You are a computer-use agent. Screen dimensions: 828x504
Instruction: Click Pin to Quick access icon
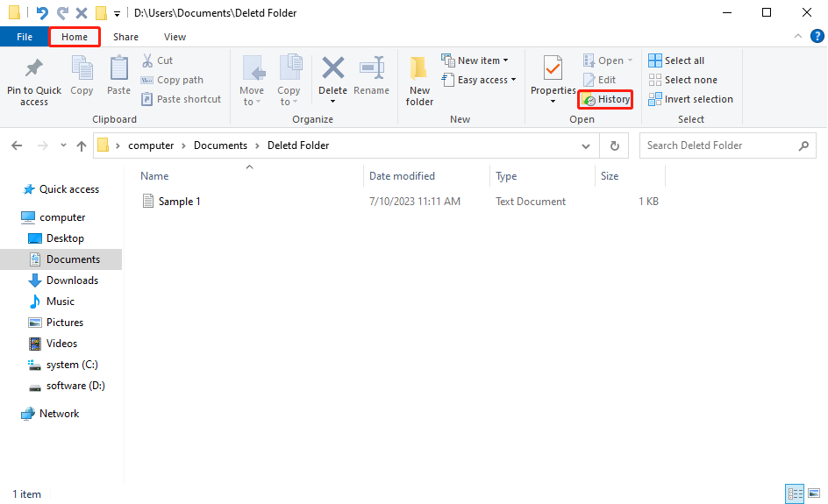tap(34, 68)
